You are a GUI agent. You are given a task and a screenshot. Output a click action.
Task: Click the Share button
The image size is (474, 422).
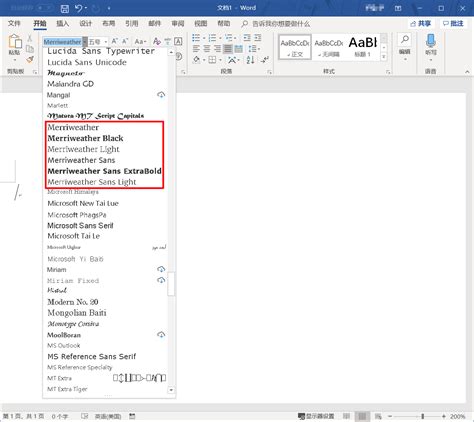click(421, 23)
